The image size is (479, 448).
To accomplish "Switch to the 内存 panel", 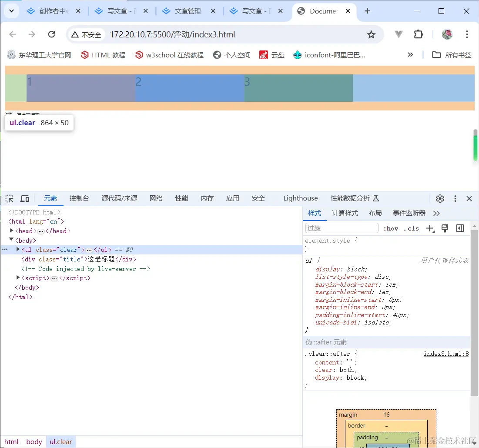I will 207,198.
